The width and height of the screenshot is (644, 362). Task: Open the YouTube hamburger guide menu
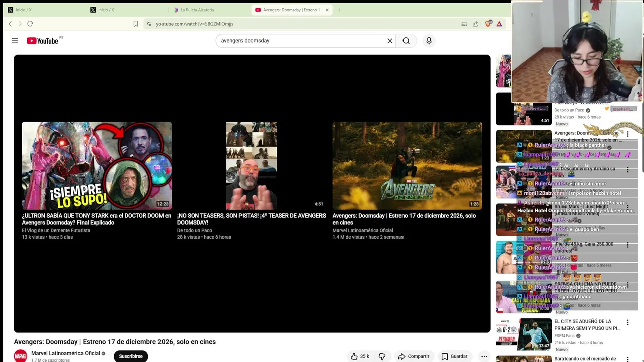[x=15, y=41]
